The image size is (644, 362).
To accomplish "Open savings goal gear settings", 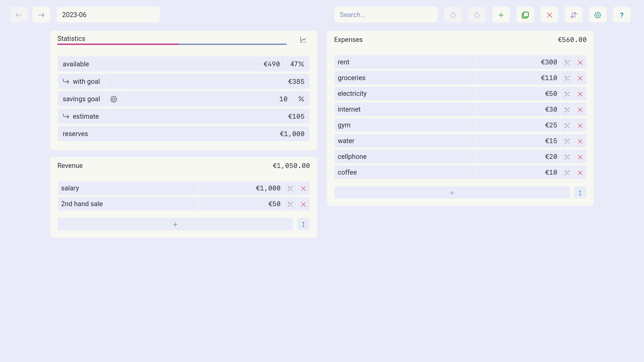I will point(114,99).
